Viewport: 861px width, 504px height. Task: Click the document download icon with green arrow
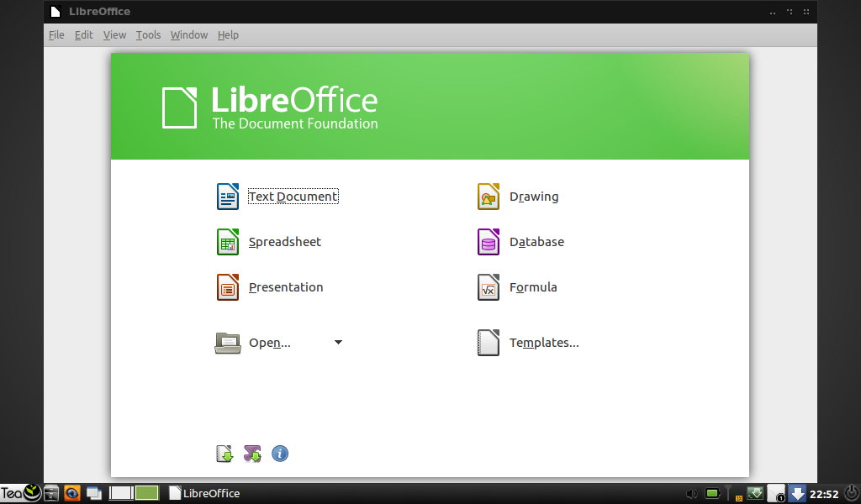(224, 454)
